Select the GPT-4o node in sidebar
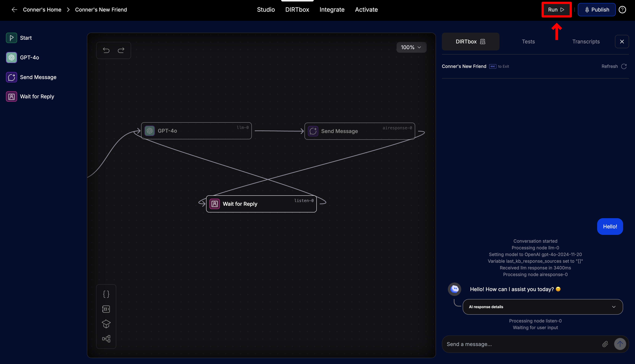This screenshot has width=635, height=364. 30,58
